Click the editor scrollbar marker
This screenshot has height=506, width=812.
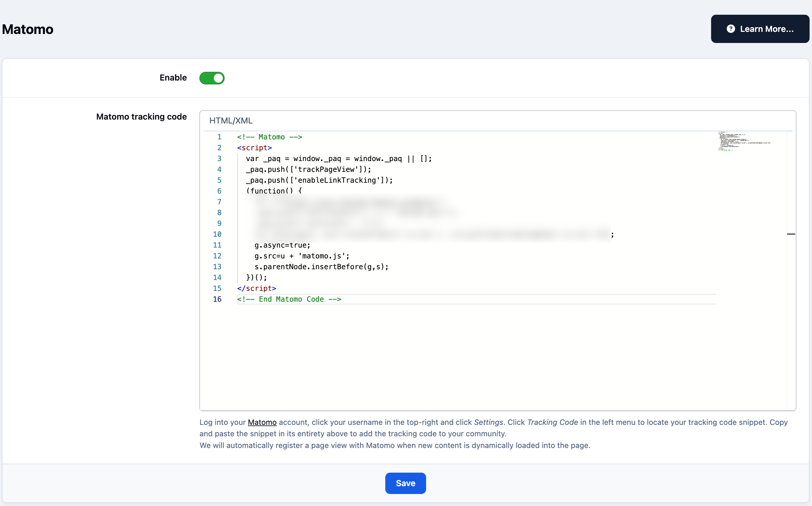(791, 234)
